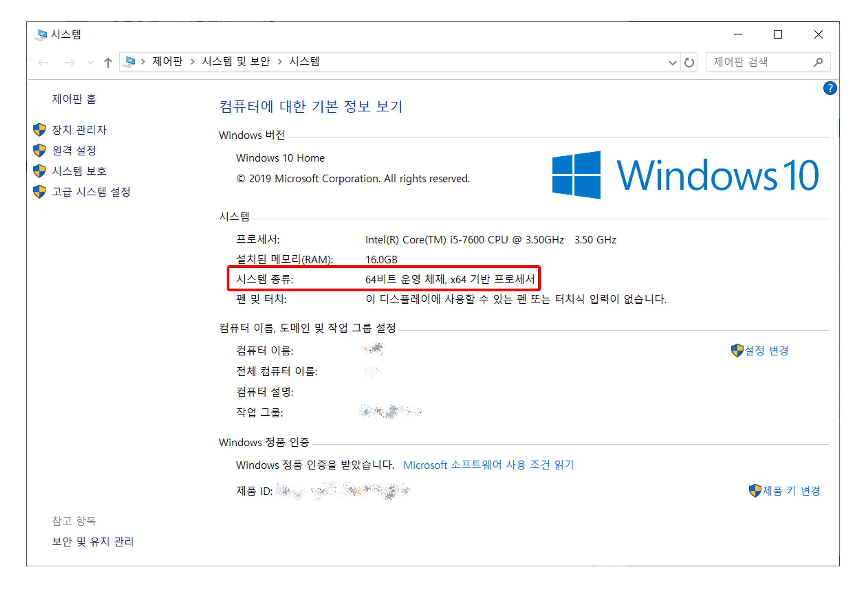
Task: Click the 컴퓨터 이름: label
Action: (x=265, y=350)
